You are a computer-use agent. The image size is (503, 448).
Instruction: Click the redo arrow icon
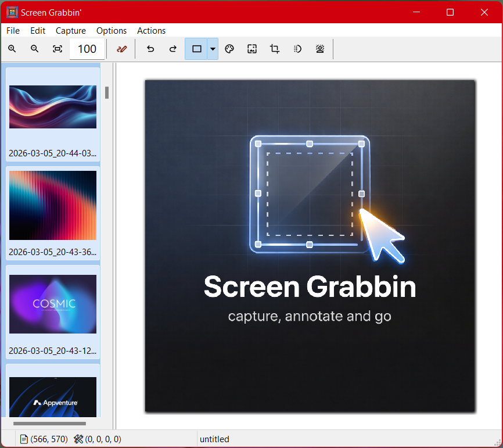pyautogui.click(x=173, y=49)
